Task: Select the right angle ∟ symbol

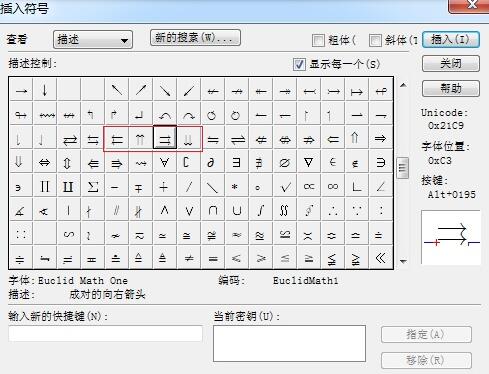Action: 357,186
